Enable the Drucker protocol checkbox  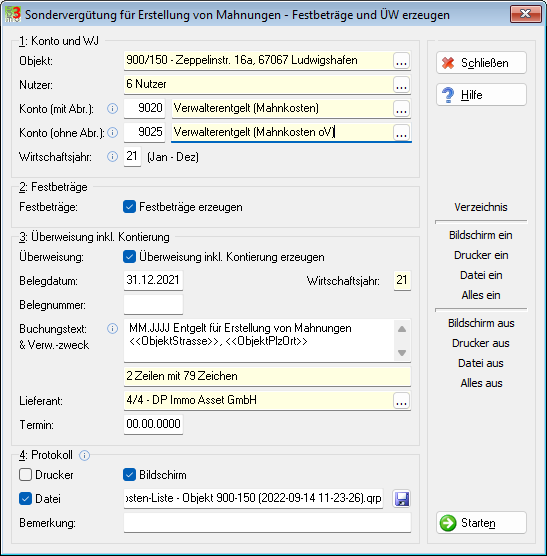pyautogui.click(x=26, y=475)
